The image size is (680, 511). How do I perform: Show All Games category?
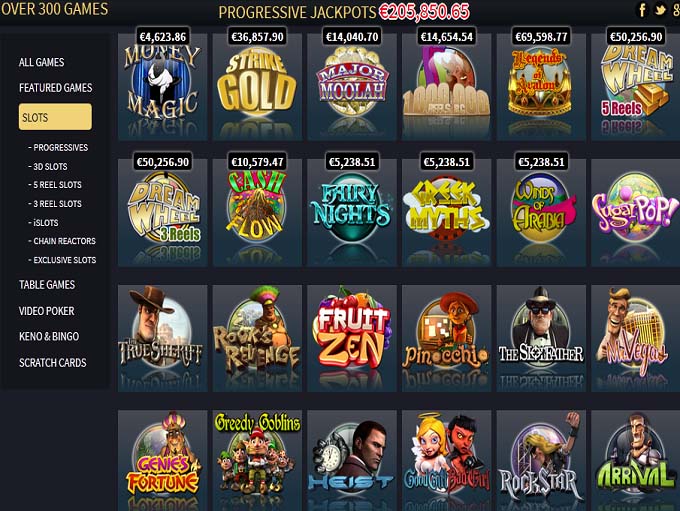pyautogui.click(x=42, y=62)
